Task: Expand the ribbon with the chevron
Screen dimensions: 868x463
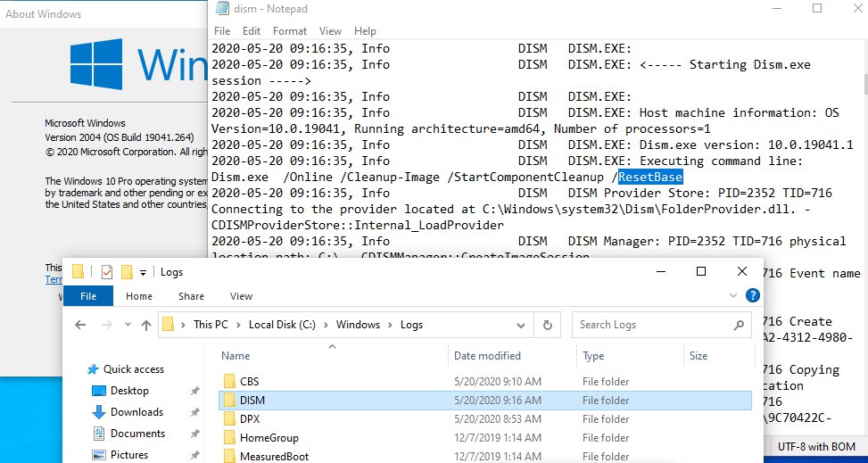Action: click(x=733, y=295)
